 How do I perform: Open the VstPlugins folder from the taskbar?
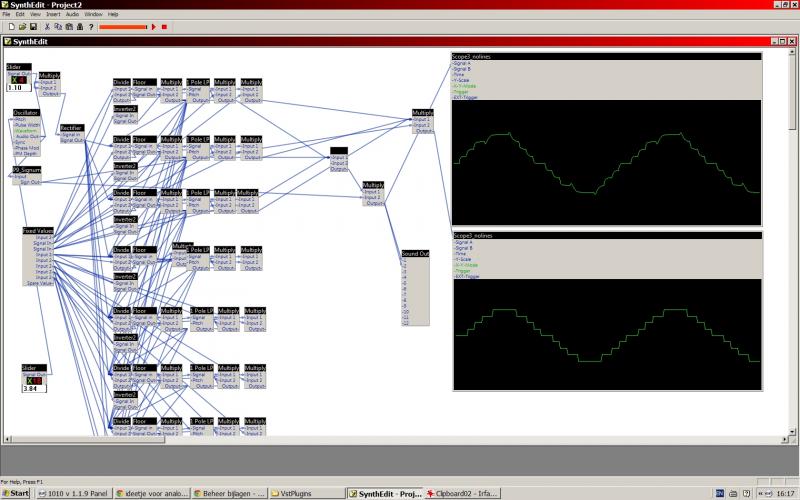coord(307,493)
